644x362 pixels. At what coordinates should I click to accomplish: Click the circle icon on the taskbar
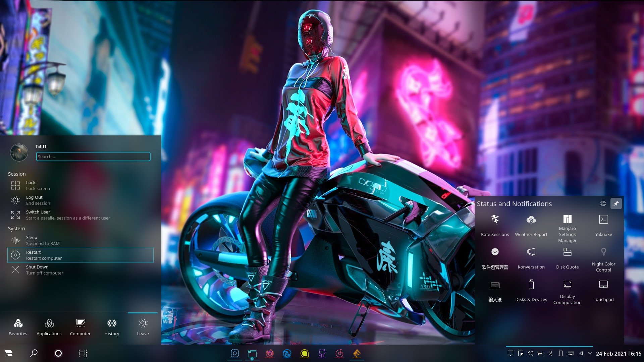[x=58, y=353]
